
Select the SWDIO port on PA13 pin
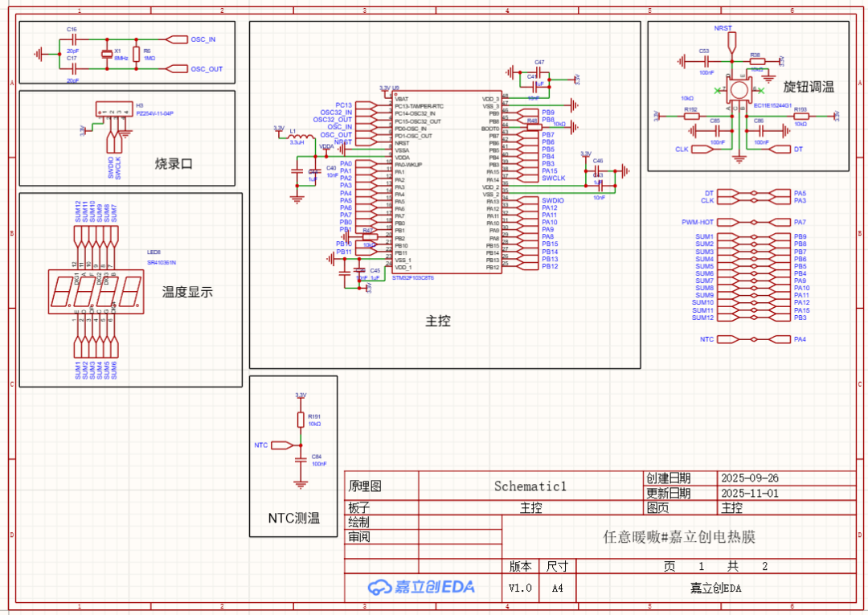527,200
